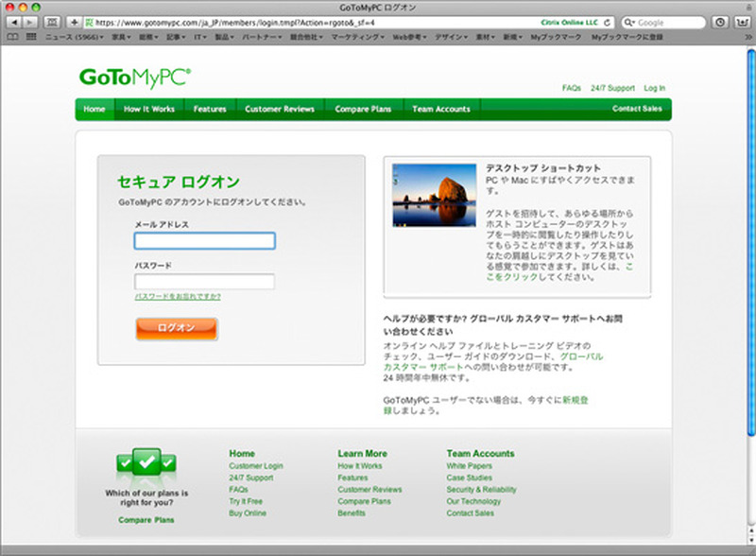The image size is (756, 556).
Task: Click the Safari back navigation arrow
Action: click(x=16, y=22)
